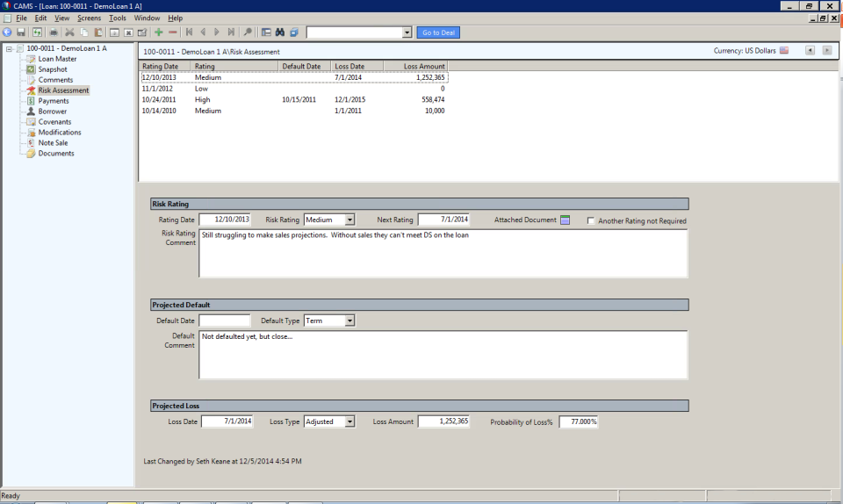The image size is (843, 504).
Task: Click the green plus Add record icon
Action: 159,32
